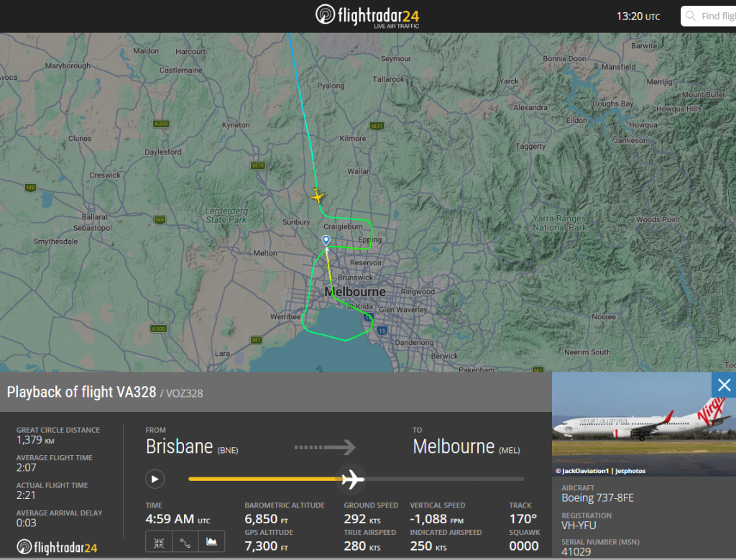Click the blue position marker near Craigieburn
The width and height of the screenshot is (736, 560).
[x=325, y=239]
